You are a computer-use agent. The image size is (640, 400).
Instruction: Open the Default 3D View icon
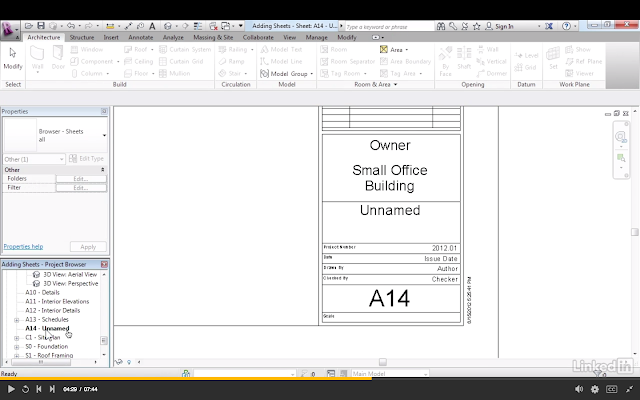(167, 26)
